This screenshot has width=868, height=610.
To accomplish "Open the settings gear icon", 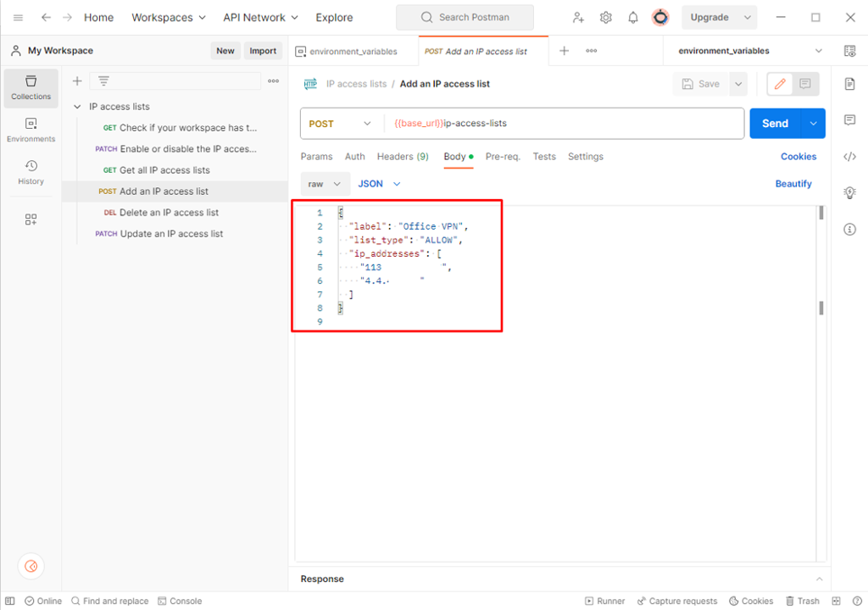I will tap(605, 18).
